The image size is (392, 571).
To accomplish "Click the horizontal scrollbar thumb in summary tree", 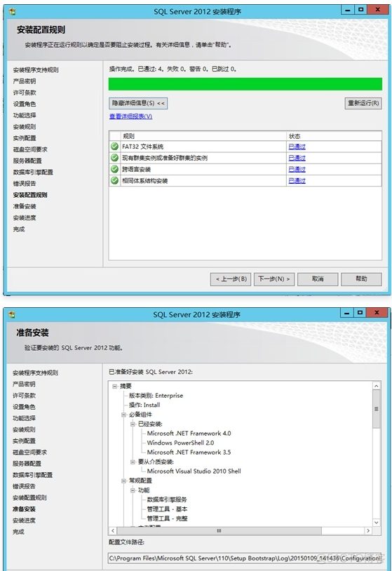I will tap(219, 530).
